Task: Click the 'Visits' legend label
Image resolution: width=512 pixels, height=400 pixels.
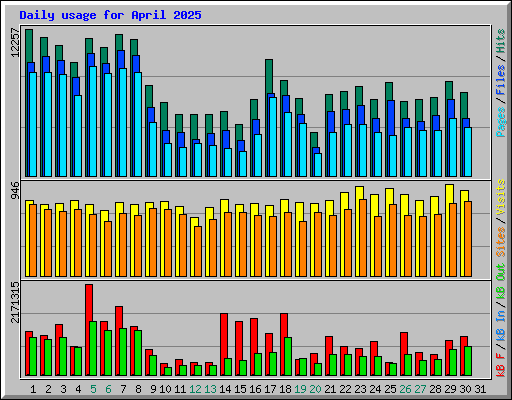Action: tap(501, 197)
